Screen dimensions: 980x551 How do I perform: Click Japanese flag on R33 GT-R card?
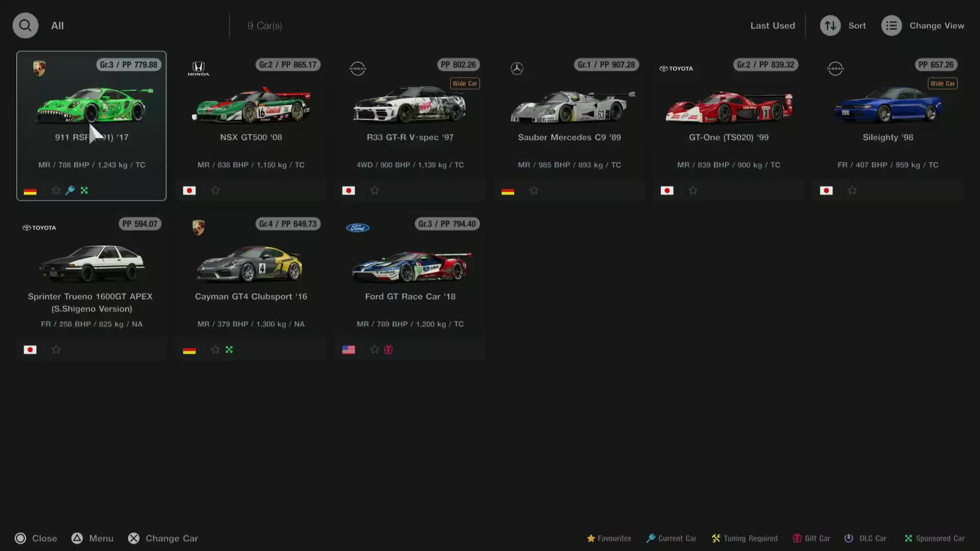click(349, 191)
